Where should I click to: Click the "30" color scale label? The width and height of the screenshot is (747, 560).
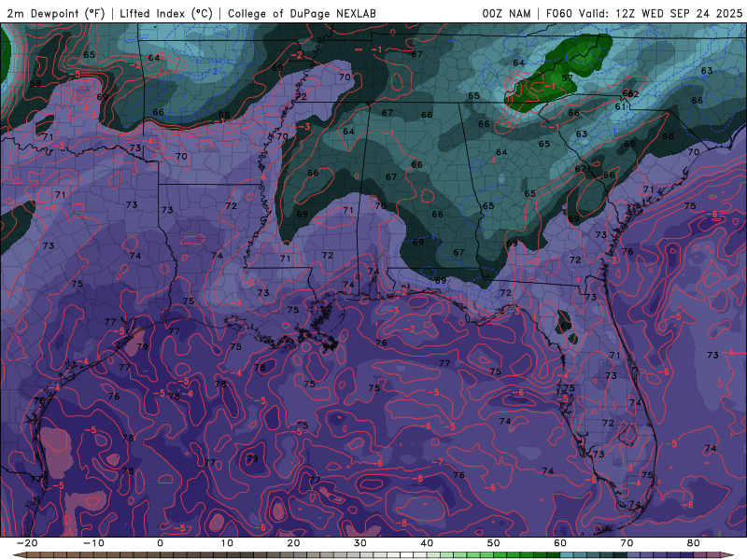pyautogui.click(x=360, y=543)
